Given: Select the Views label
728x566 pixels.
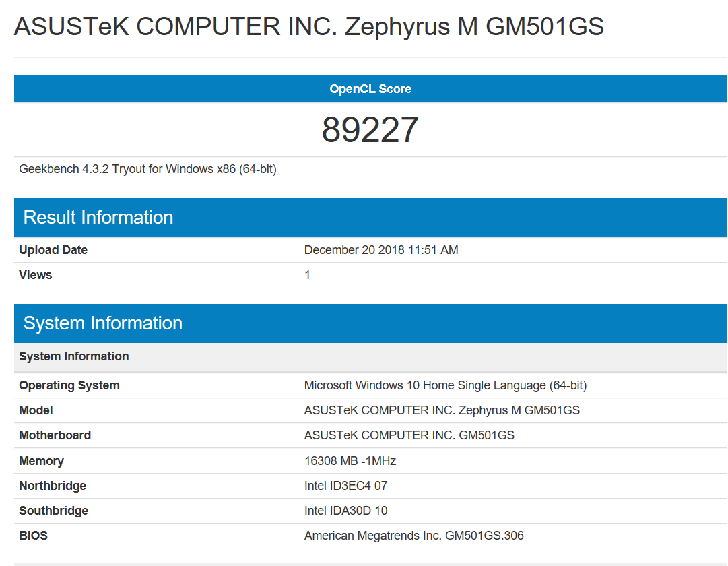Looking at the screenshot, I should 35,275.
